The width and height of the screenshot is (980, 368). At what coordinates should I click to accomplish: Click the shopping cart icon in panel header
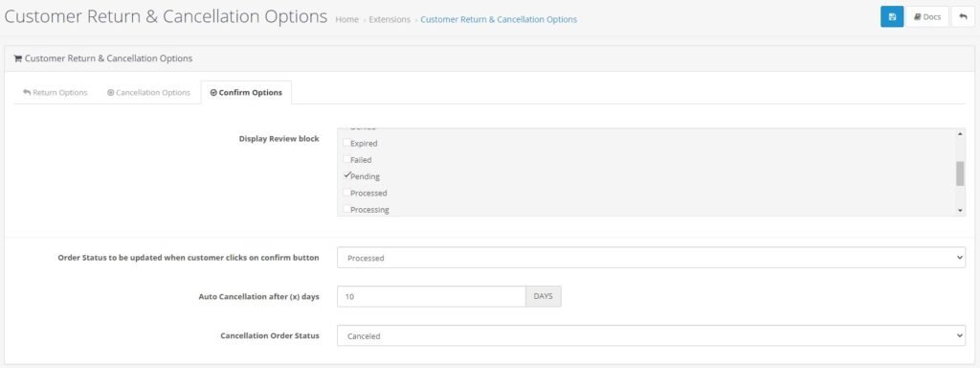point(17,58)
